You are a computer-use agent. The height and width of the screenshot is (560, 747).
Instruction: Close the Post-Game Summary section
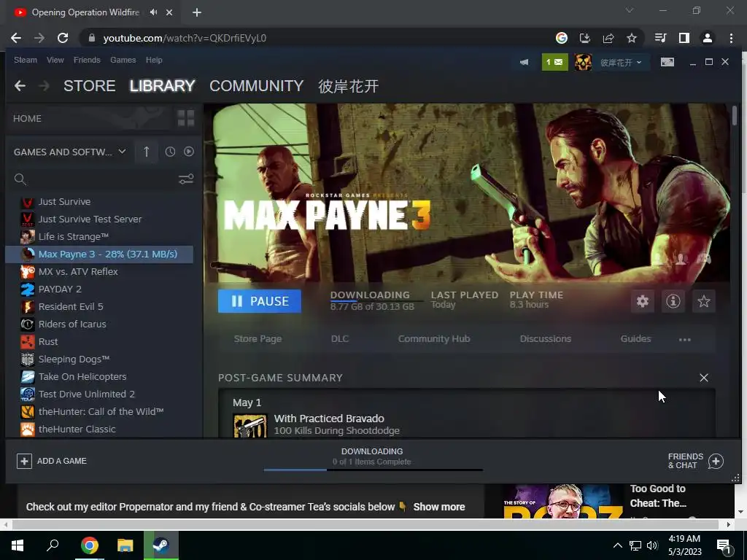[704, 378]
